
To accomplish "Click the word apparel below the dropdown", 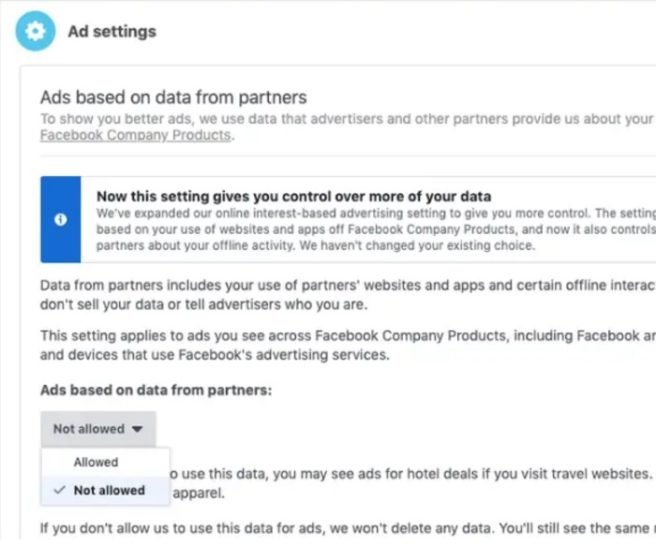I will point(199,493).
